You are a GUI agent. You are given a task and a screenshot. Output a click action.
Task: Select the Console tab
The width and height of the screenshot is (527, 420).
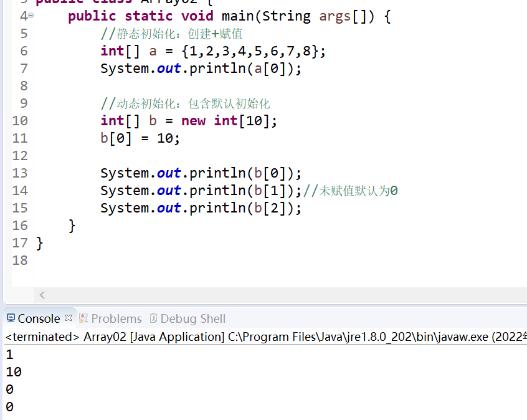coord(37,318)
